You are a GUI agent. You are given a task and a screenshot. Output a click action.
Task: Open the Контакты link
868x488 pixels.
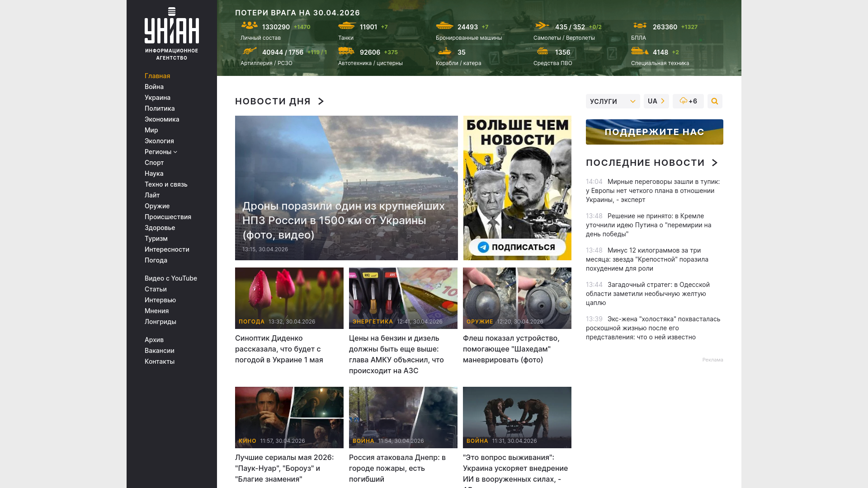(x=160, y=361)
